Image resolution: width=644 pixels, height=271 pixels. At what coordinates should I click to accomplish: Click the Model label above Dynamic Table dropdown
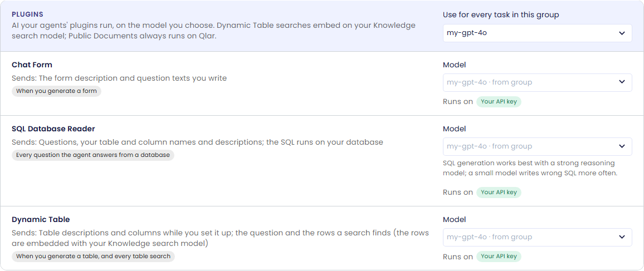point(454,219)
